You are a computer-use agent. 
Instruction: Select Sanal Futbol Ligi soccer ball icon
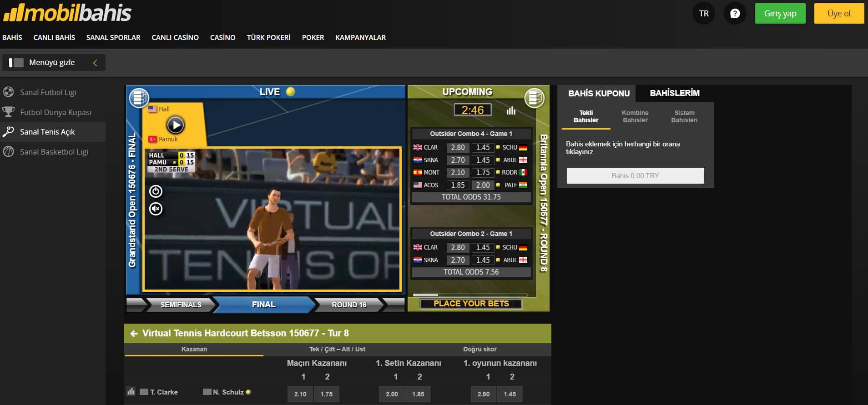coord(8,92)
